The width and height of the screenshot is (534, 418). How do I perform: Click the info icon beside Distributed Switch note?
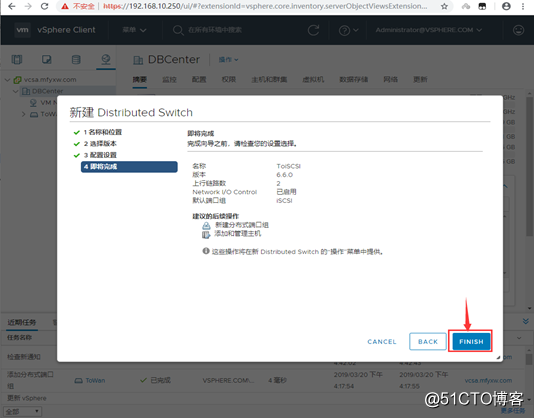206,251
